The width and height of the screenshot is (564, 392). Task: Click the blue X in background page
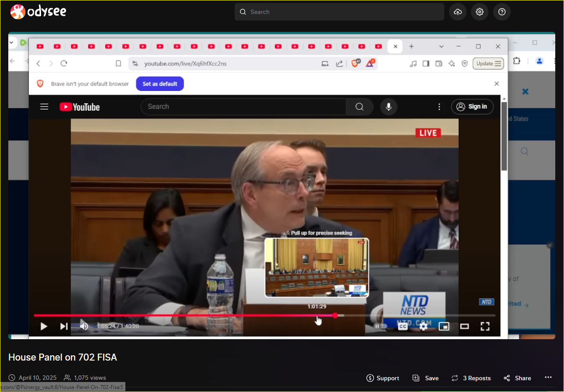526,91
